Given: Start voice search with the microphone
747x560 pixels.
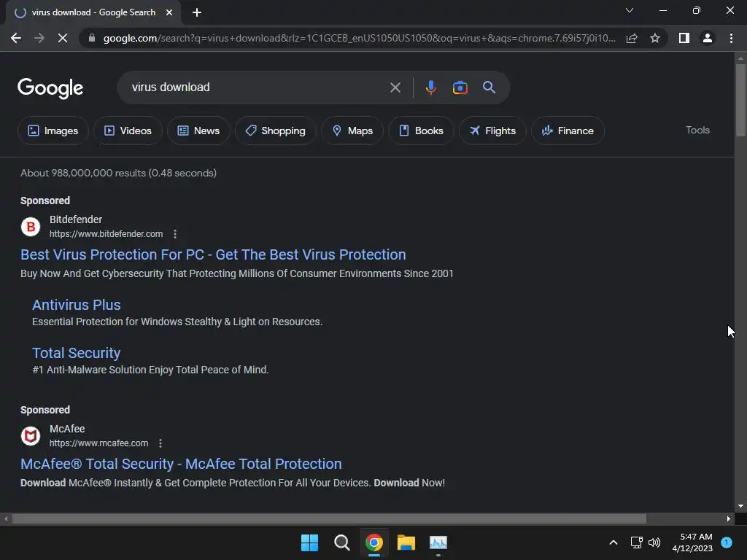Looking at the screenshot, I should coord(430,87).
